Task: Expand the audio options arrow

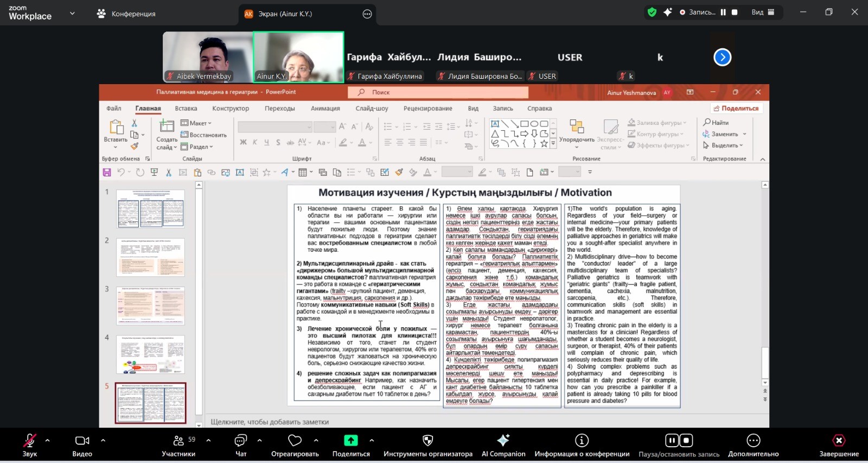Action: [x=48, y=440]
